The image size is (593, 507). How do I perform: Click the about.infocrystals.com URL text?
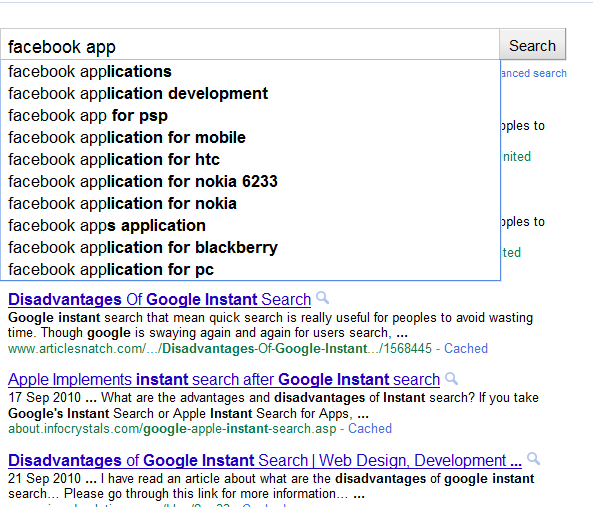click(172, 429)
